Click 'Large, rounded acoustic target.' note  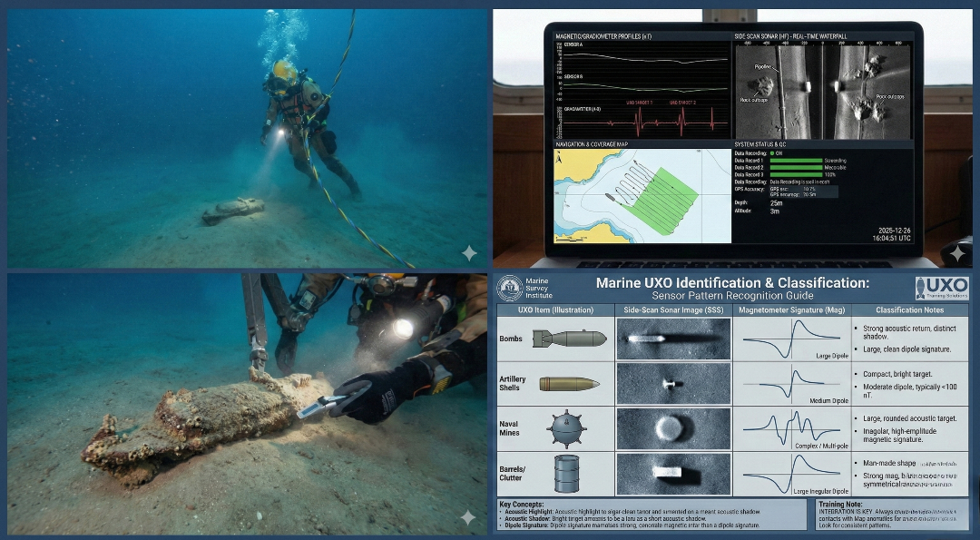(909, 418)
